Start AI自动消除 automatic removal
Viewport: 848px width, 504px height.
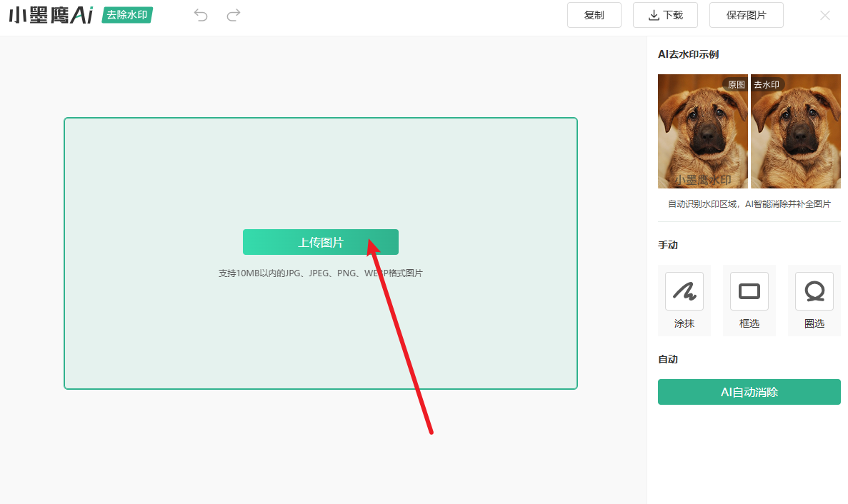pyautogui.click(x=749, y=392)
